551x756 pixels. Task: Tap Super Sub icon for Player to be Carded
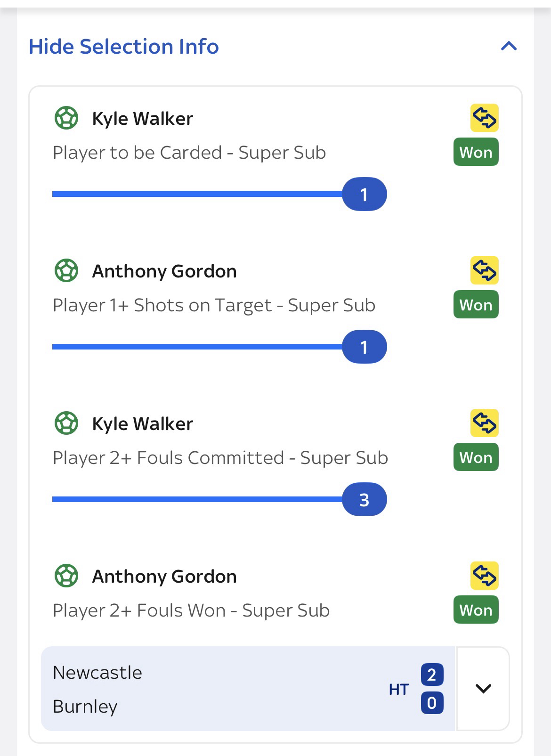click(484, 118)
